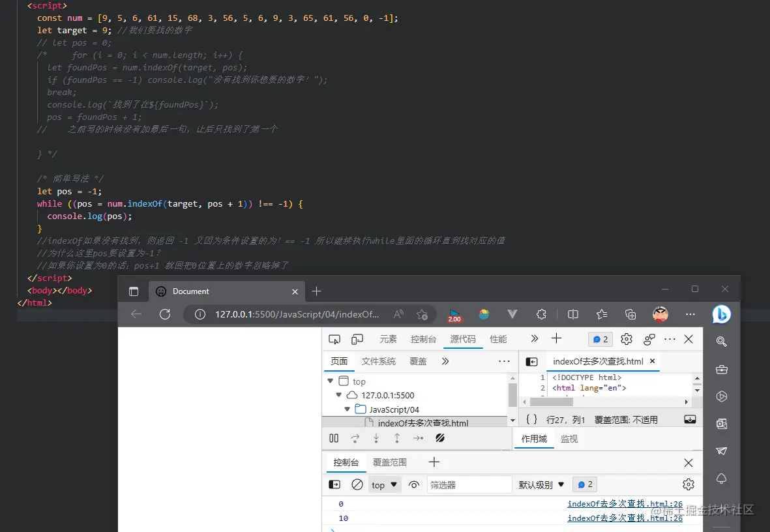Select the 作用域 tab
The height and width of the screenshot is (532, 770).
point(534,439)
